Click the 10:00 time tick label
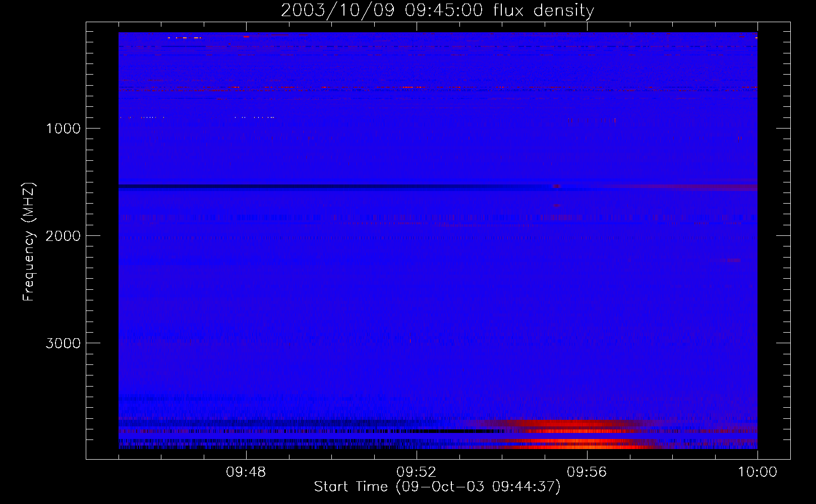The width and height of the screenshot is (816, 504). pos(757,472)
